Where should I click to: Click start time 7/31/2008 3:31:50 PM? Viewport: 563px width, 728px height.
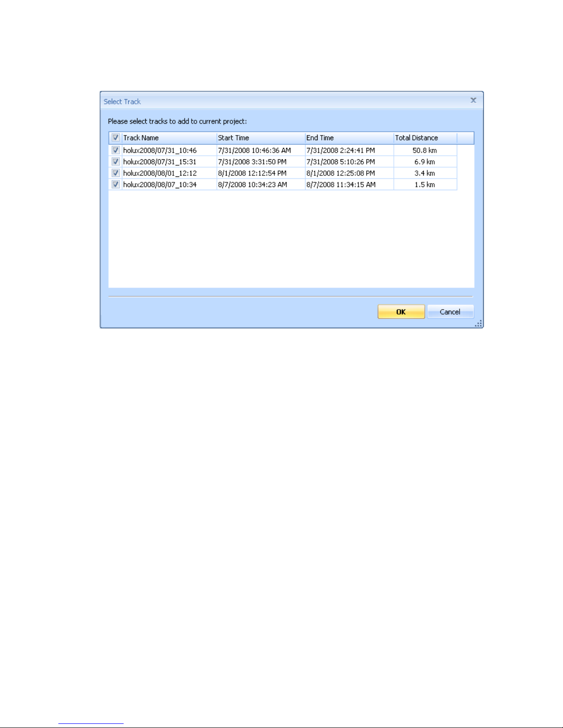pos(252,162)
